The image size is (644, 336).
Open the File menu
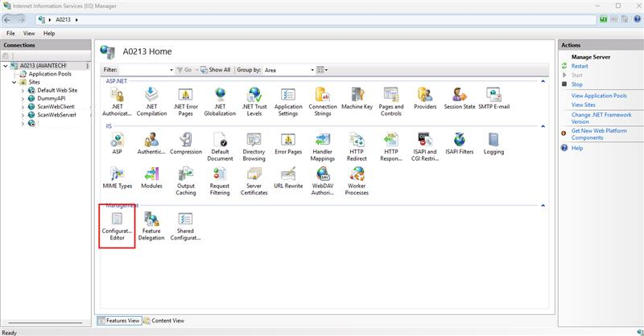click(x=10, y=33)
